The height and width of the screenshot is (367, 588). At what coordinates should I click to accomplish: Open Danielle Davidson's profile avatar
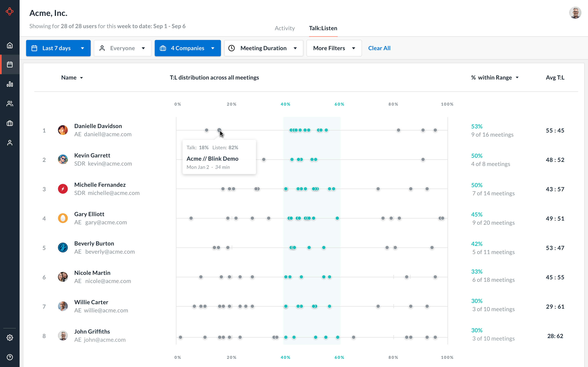(x=63, y=130)
